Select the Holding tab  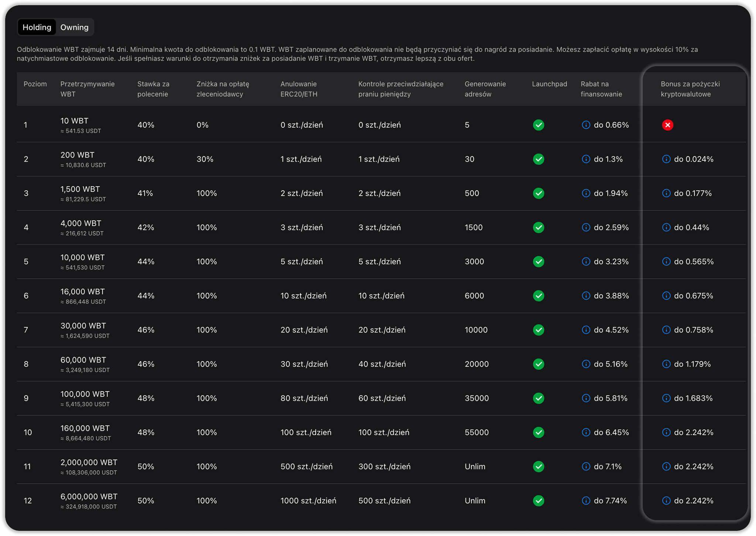[x=37, y=27]
